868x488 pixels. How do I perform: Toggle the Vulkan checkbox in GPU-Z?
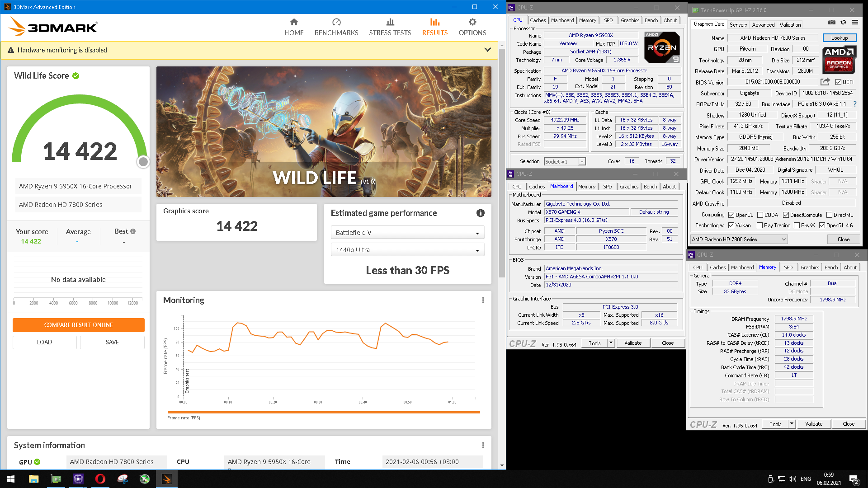731,225
